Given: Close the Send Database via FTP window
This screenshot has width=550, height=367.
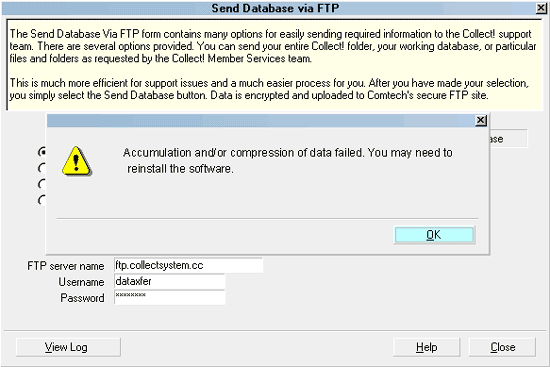Looking at the screenshot, I should pos(541,8).
